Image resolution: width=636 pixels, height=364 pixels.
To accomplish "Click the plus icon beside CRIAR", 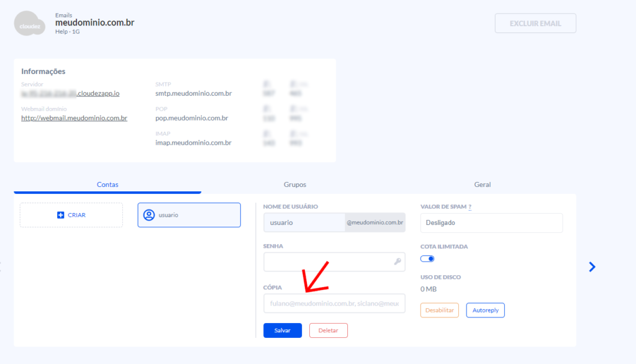I will click(60, 215).
